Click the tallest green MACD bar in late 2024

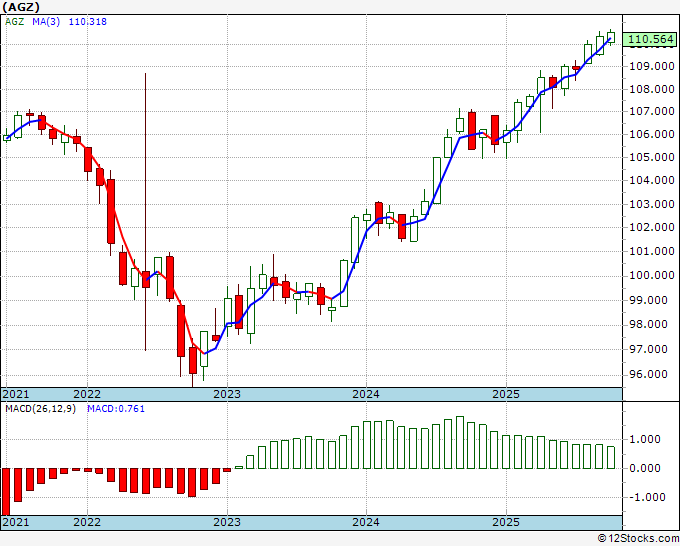(x=460, y=443)
